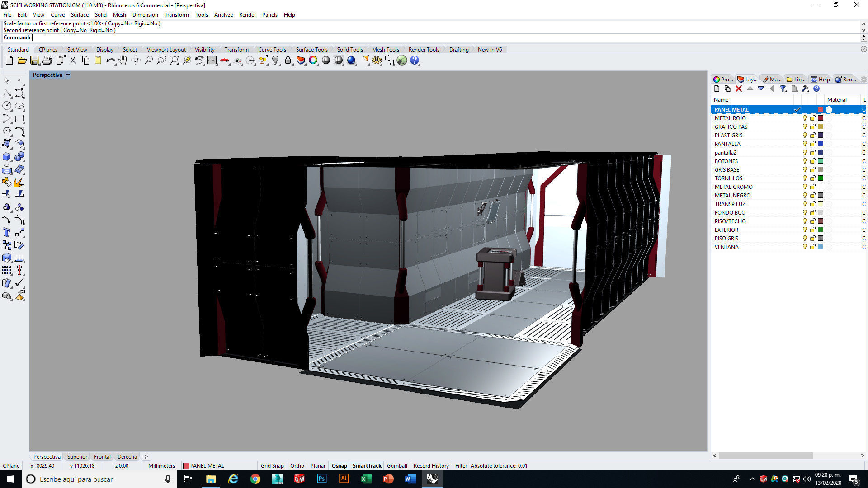Switch to the Solid Tools toolbar tab
The width and height of the screenshot is (868, 488).
[x=350, y=50]
